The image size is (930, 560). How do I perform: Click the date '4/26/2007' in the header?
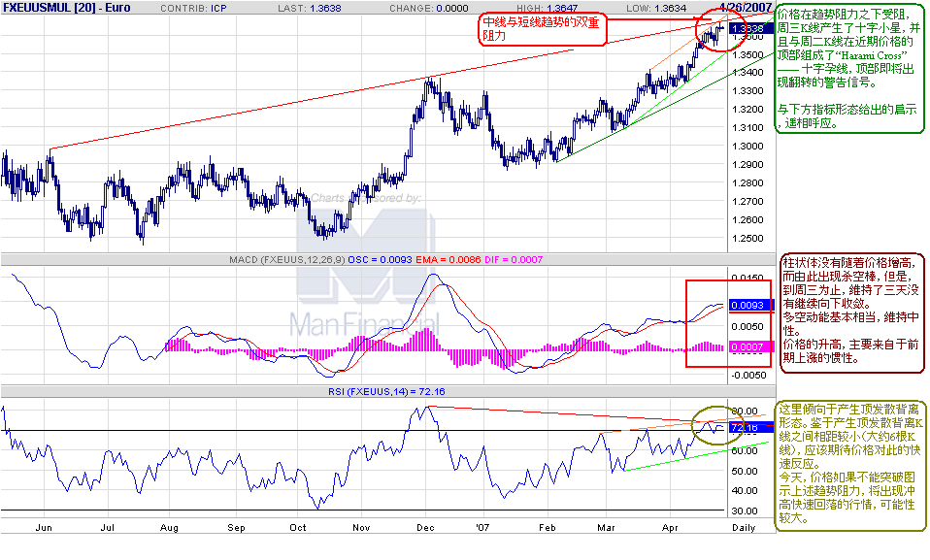746,8
